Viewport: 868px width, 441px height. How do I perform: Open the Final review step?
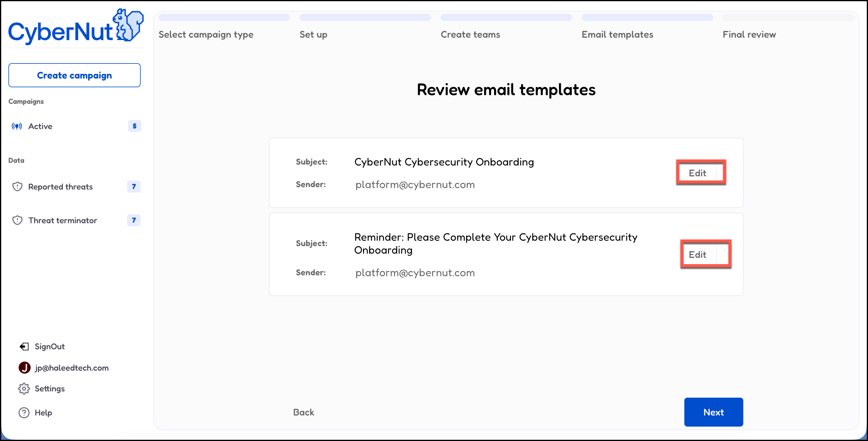tap(749, 34)
